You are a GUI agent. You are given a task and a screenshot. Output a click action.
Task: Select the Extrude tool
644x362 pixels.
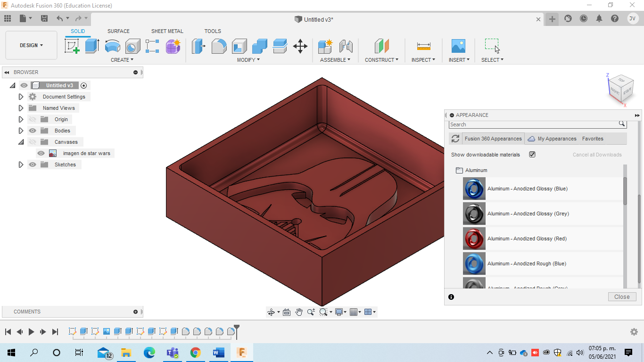[92, 46]
